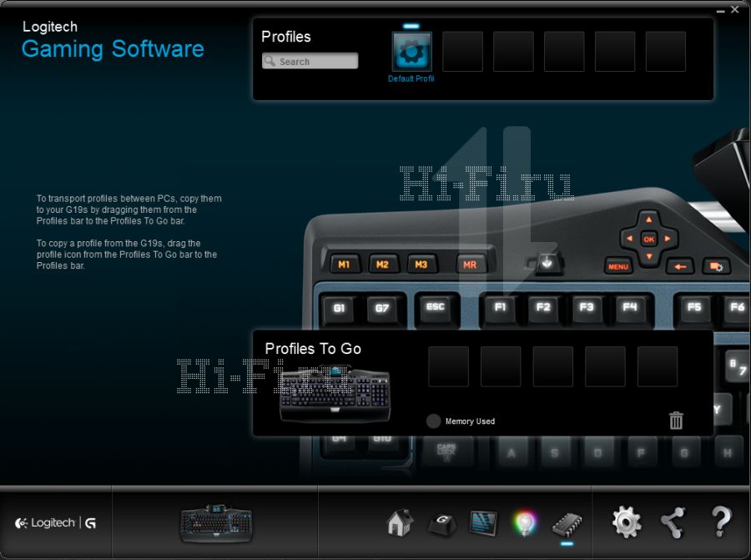Click the Memory Used indicator circle
The image size is (751, 560).
433,421
